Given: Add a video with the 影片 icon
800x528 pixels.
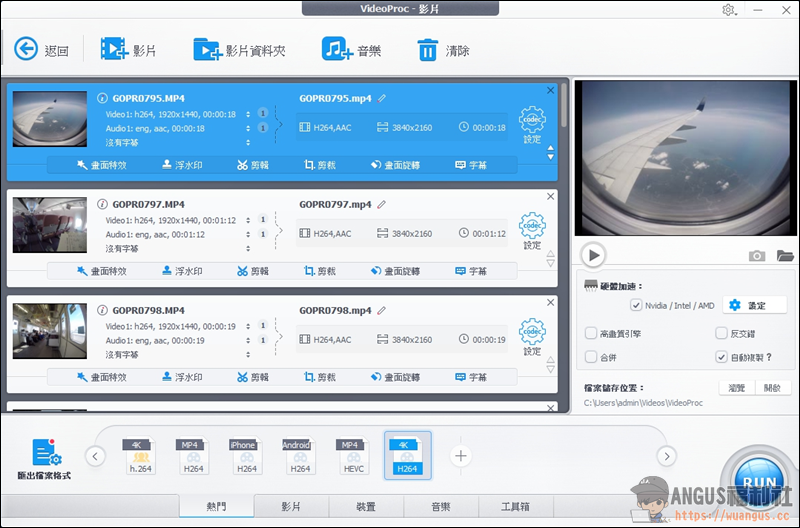Looking at the screenshot, I should point(114,49).
